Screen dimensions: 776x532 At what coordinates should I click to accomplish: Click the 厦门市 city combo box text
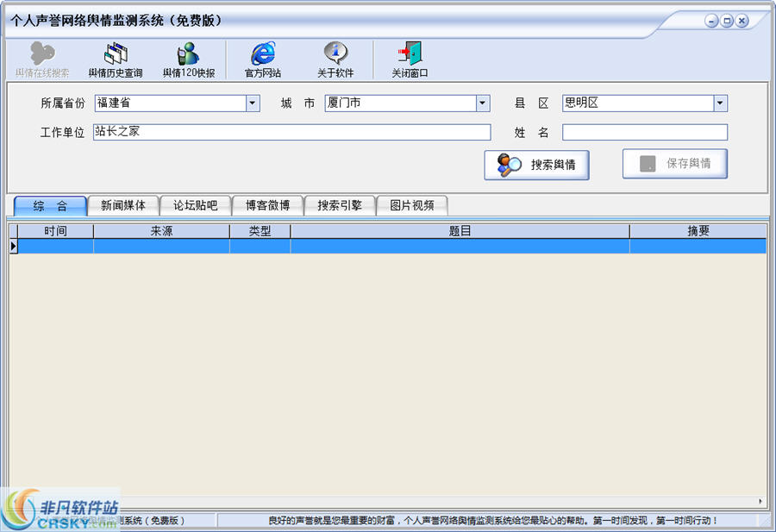[x=344, y=103]
